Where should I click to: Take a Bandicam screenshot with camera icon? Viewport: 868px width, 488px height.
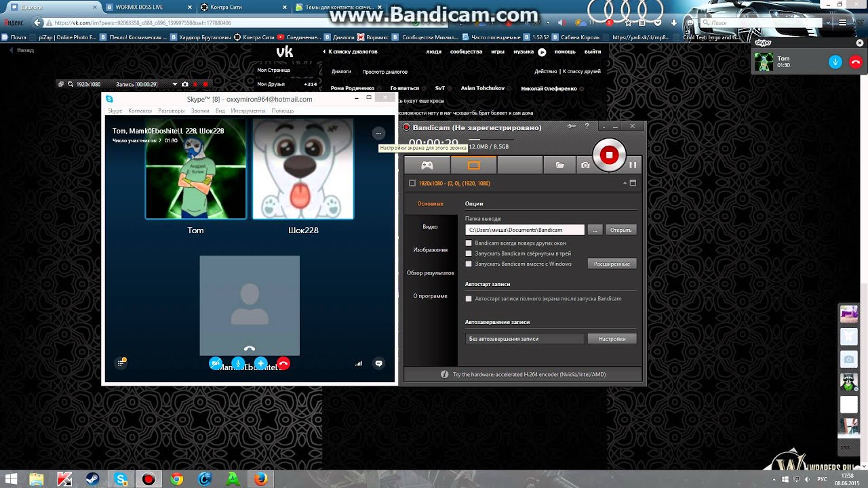click(585, 165)
